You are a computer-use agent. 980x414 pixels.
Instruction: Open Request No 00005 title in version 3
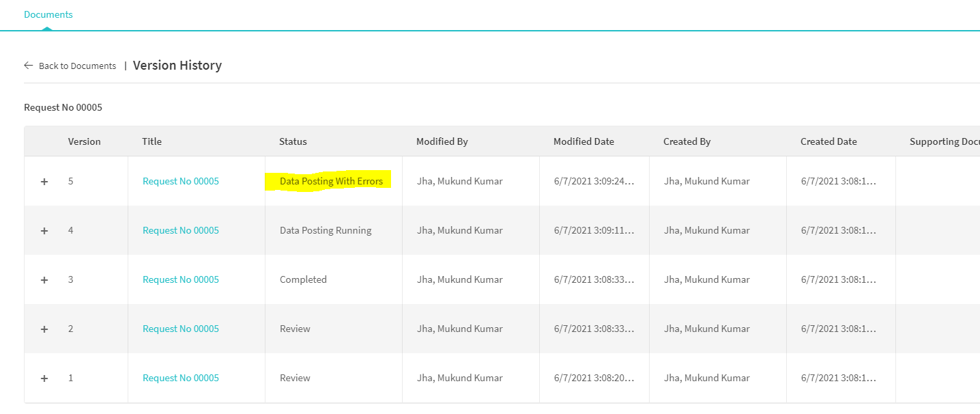(181, 280)
